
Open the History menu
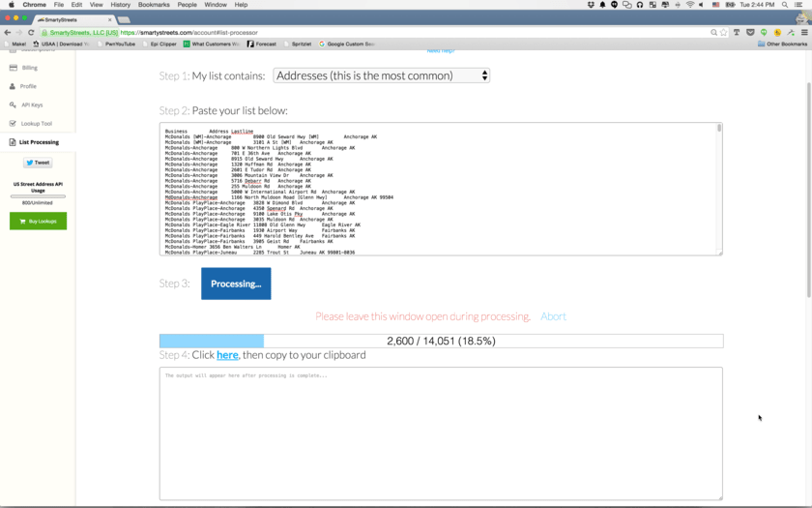[x=120, y=5]
